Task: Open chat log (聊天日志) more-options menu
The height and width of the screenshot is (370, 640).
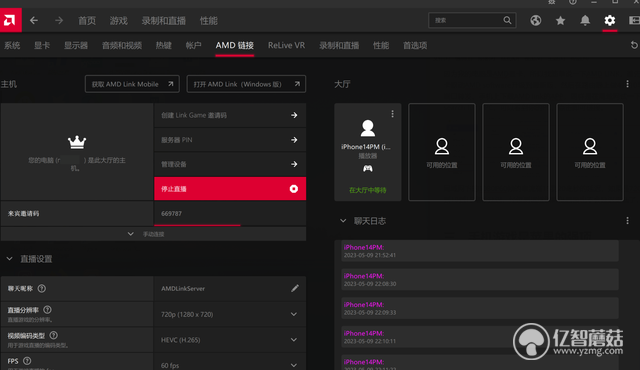Action: 627,221
